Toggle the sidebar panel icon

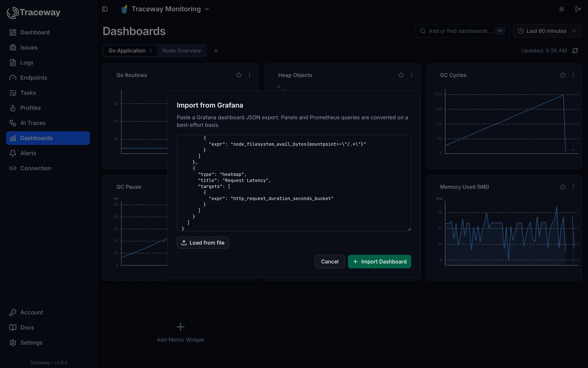105,9
